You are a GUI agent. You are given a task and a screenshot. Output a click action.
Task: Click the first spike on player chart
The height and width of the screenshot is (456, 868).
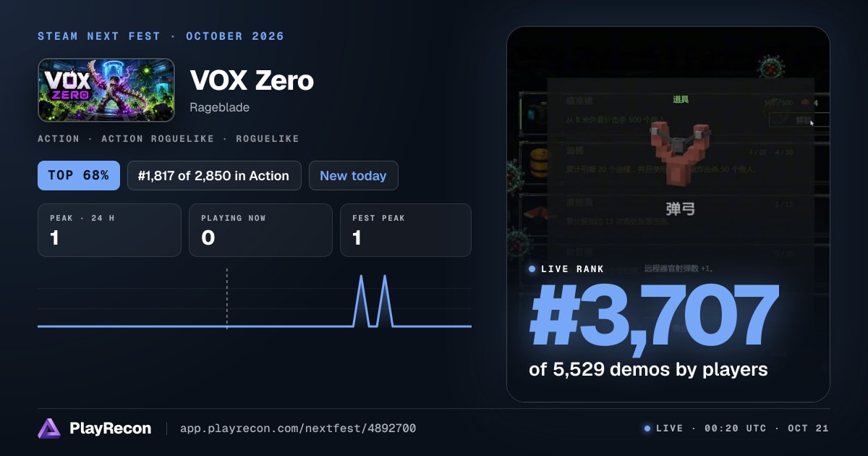(x=361, y=300)
